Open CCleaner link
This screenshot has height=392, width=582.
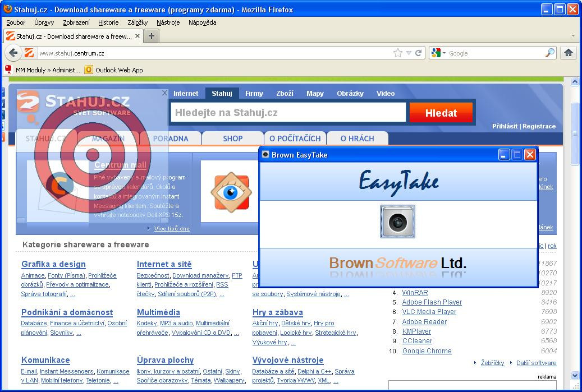(x=417, y=341)
